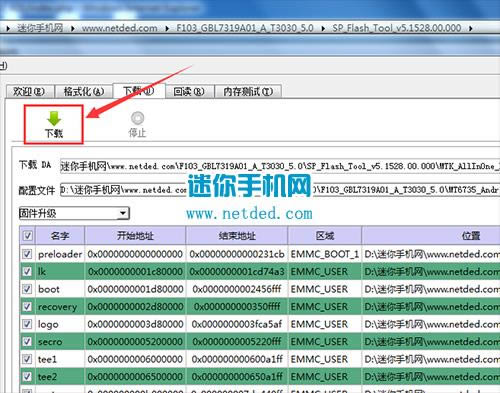Click end address 0x0000000005220fff

tap(237, 342)
